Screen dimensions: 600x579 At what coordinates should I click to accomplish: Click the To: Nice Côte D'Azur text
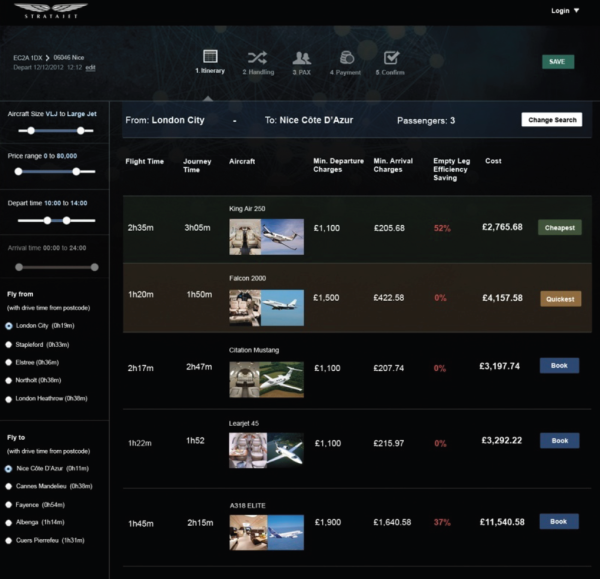309,120
